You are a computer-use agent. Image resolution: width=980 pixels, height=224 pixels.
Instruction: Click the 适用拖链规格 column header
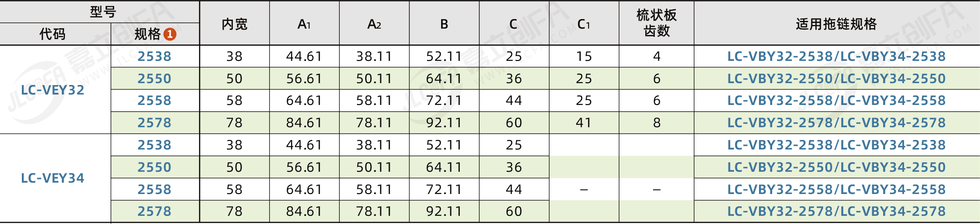click(x=836, y=24)
